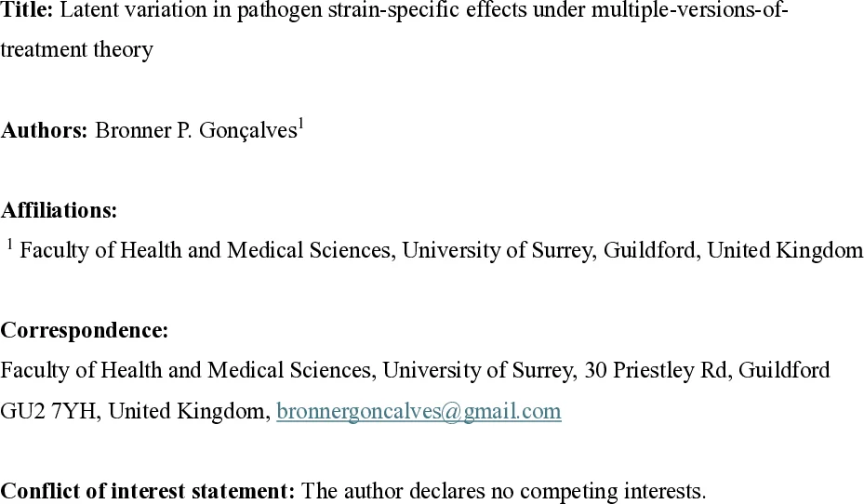Click the bold "Affiliations:" heading
This screenshot has width=864, height=504.
tap(59, 210)
